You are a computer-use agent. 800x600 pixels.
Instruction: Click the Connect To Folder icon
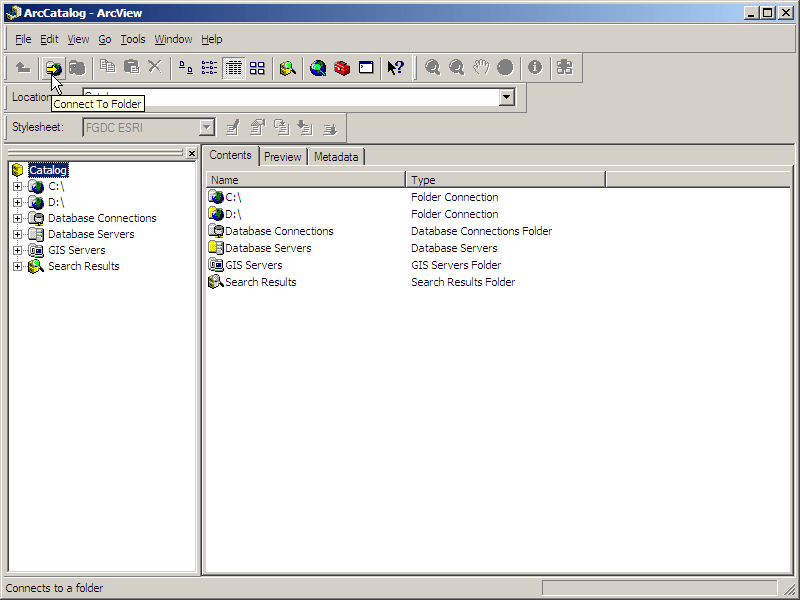54,67
